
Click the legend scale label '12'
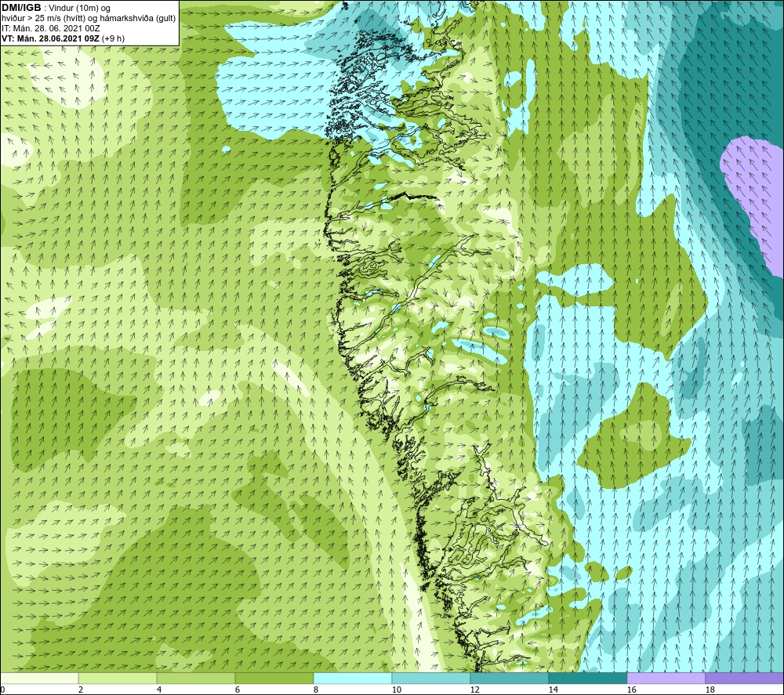tap(474, 690)
